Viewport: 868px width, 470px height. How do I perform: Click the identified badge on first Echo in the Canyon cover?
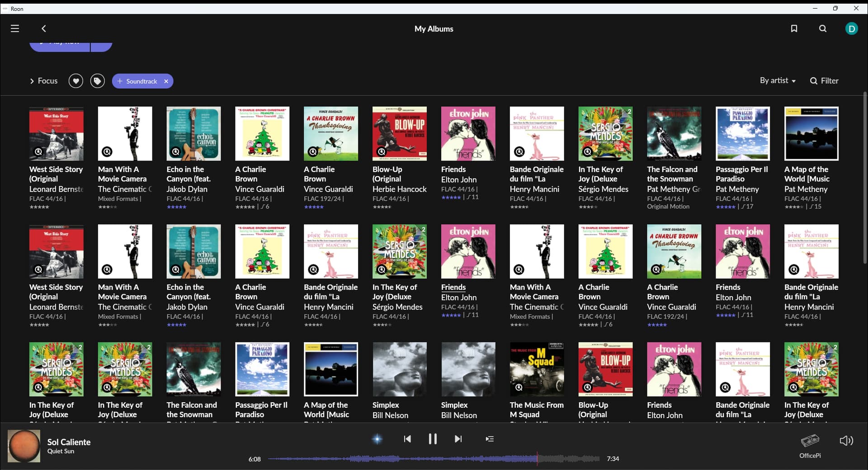point(176,152)
